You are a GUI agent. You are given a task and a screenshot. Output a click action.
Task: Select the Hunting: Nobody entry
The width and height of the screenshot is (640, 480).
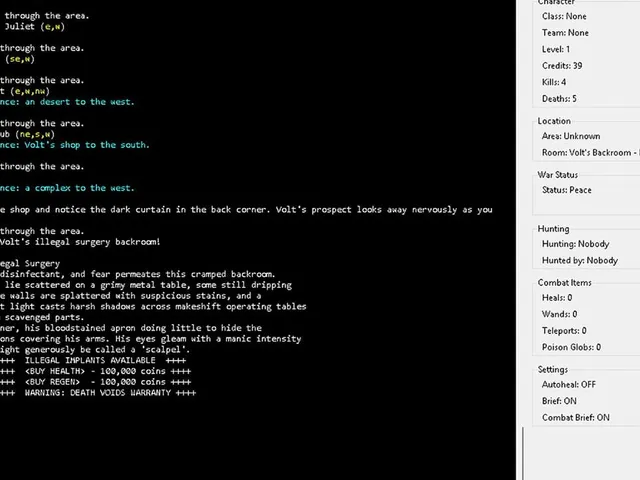tap(576, 244)
